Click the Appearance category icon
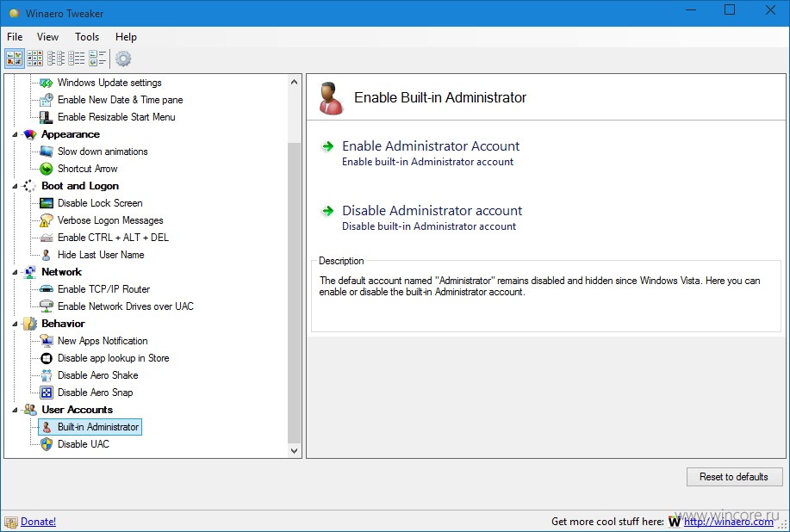The width and height of the screenshot is (790, 532). [x=30, y=134]
